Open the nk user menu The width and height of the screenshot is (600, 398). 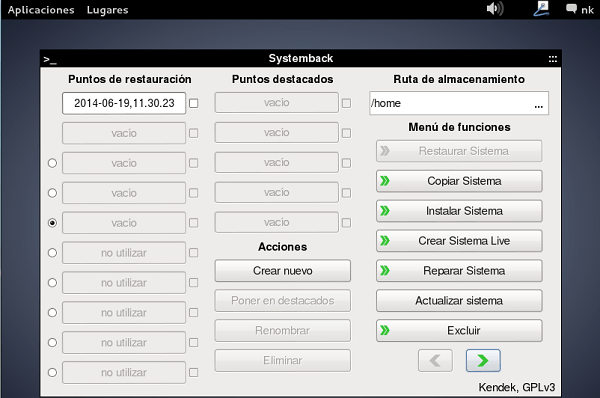[587, 10]
